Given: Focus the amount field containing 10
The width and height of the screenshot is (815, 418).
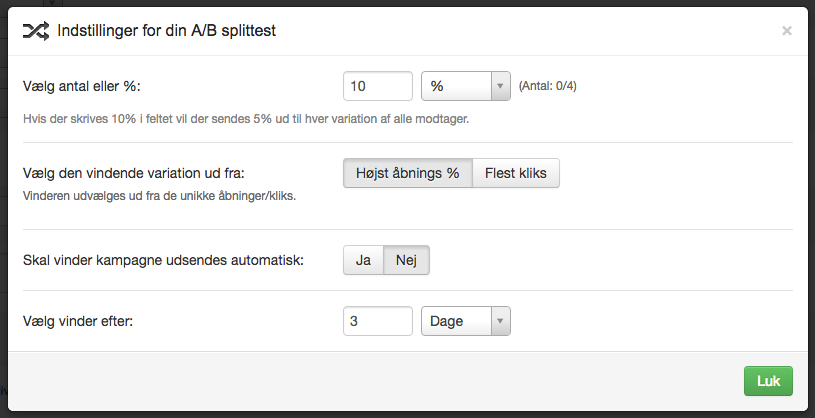Looking at the screenshot, I should tap(378, 86).
